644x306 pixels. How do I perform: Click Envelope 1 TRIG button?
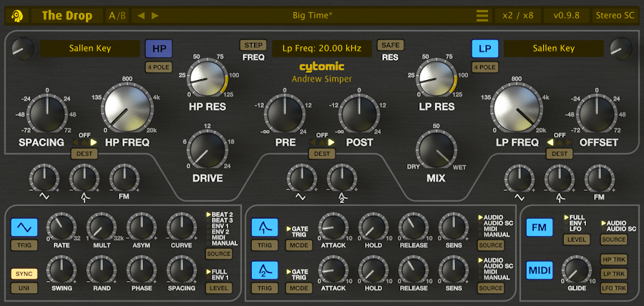pos(265,245)
